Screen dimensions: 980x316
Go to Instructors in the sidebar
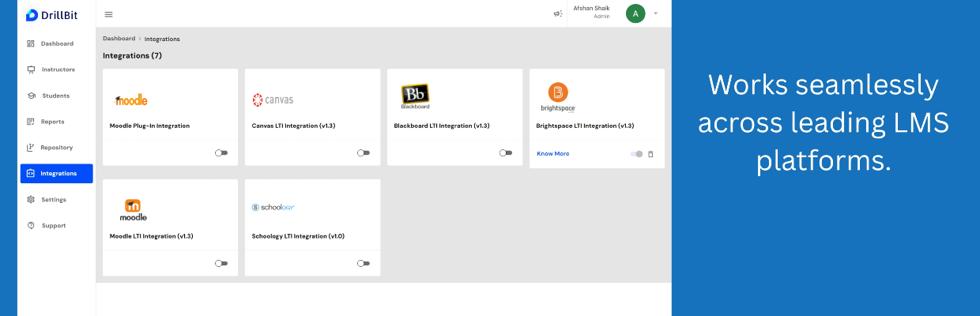56,70
